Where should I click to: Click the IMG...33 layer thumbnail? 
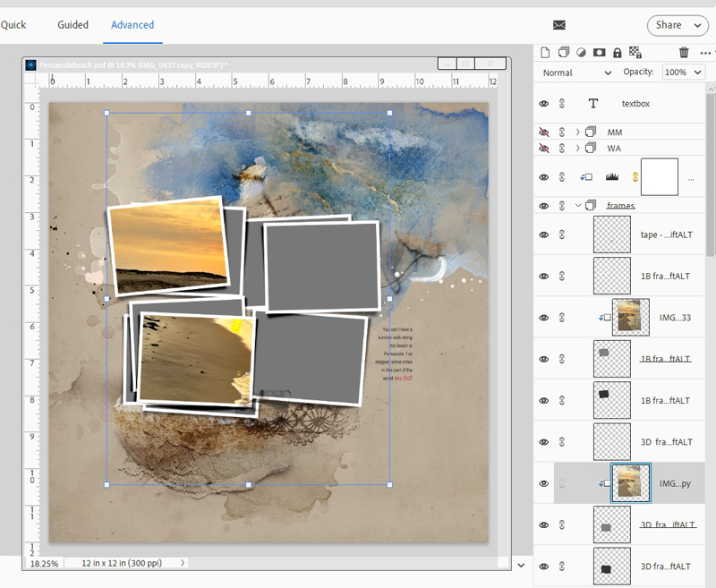631,318
